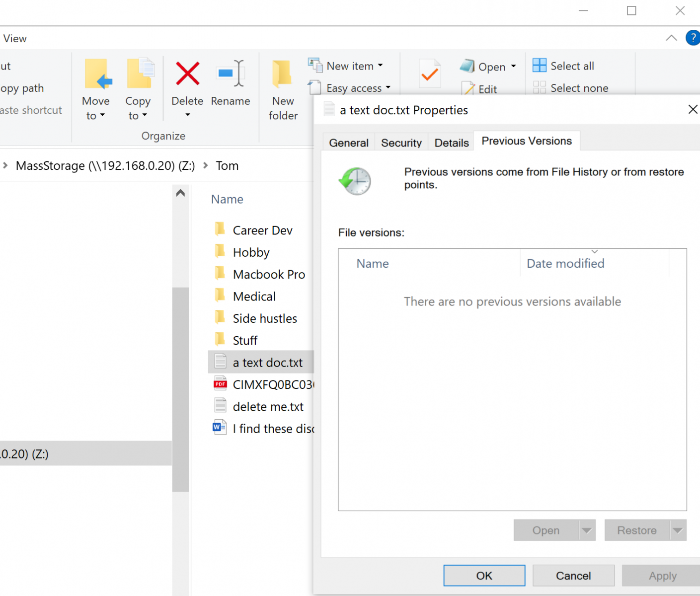Collapse the ribbon with the chevron

671,38
